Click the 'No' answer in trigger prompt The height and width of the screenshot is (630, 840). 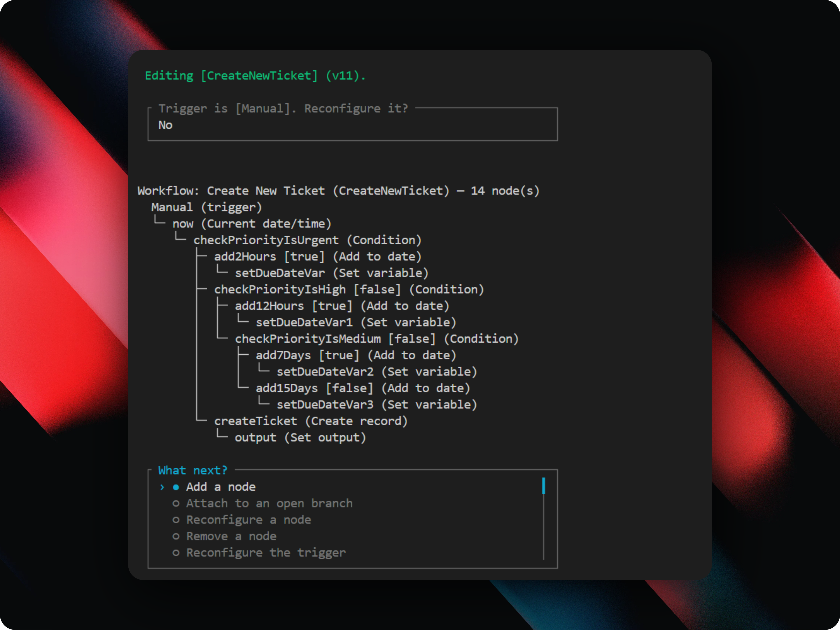pyautogui.click(x=166, y=125)
